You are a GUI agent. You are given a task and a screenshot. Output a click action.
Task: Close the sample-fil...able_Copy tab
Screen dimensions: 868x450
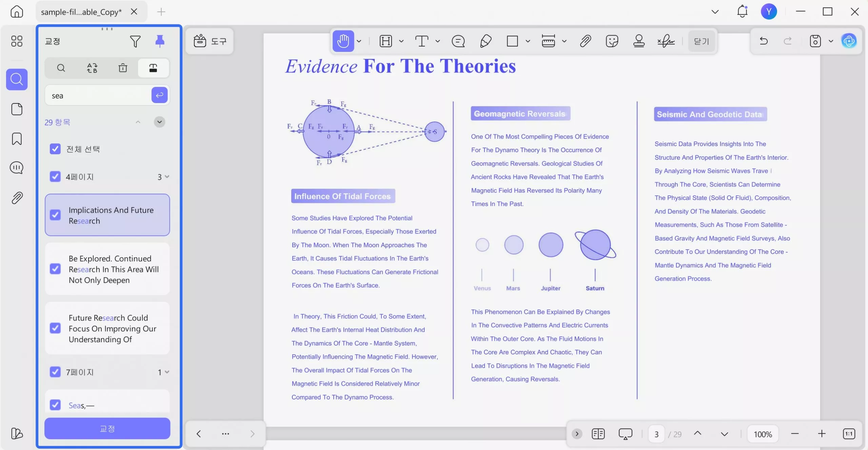coord(134,12)
